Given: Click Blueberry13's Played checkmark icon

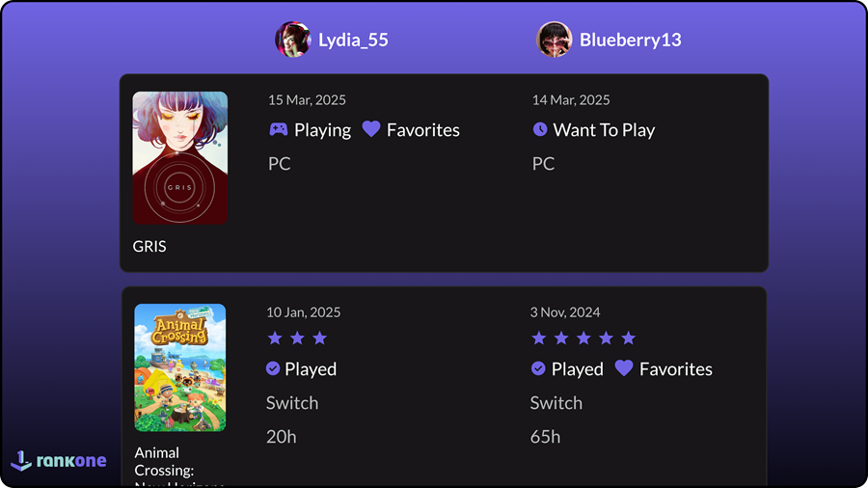Looking at the screenshot, I should click(538, 368).
